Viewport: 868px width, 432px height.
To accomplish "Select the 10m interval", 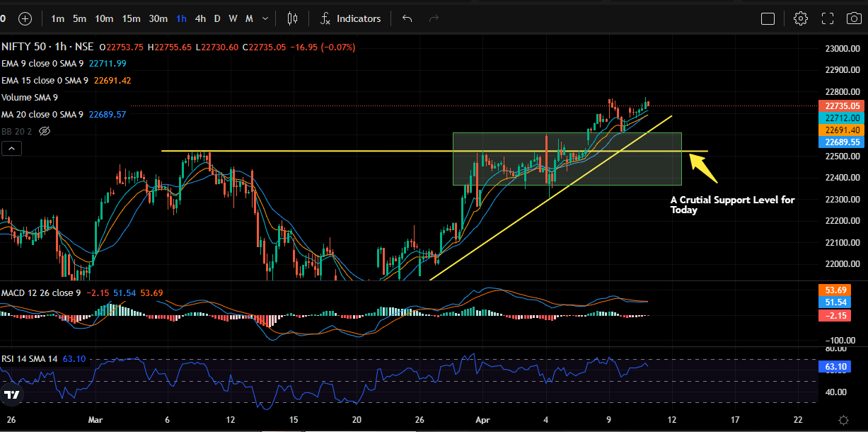I will (x=104, y=18).
